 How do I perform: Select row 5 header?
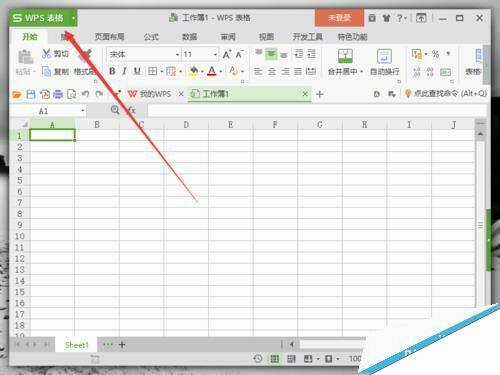point(20,180)
